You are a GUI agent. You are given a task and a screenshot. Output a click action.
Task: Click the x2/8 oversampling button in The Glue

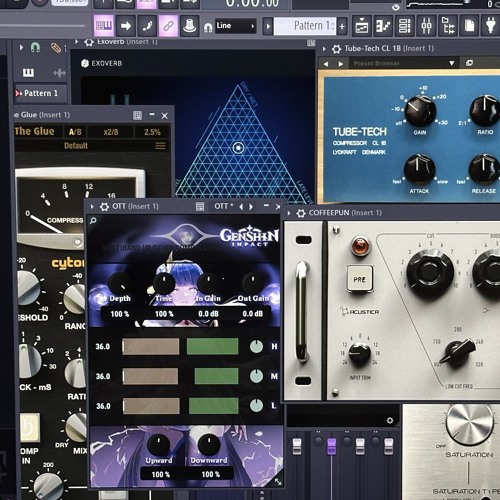[111, 132]
